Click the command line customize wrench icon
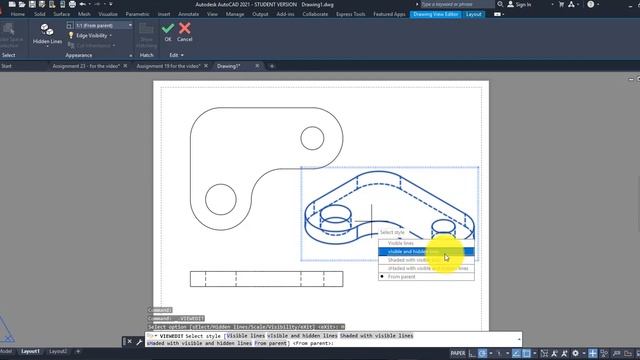 [x=139, y=342]
